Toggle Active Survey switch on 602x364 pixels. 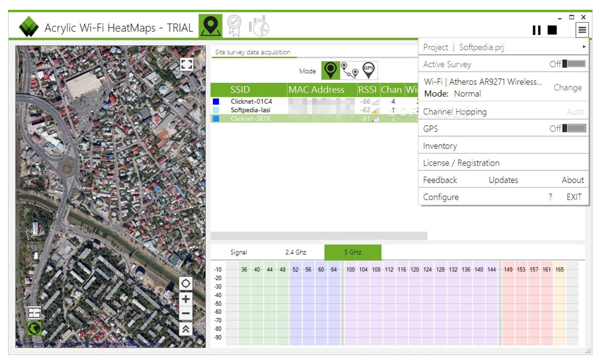point(574,64)
